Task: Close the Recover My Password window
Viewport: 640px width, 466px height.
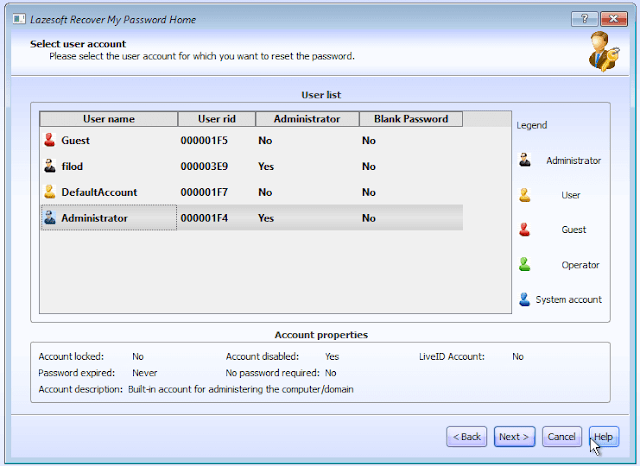Action: pyautogui.click(x=613, y=19)
